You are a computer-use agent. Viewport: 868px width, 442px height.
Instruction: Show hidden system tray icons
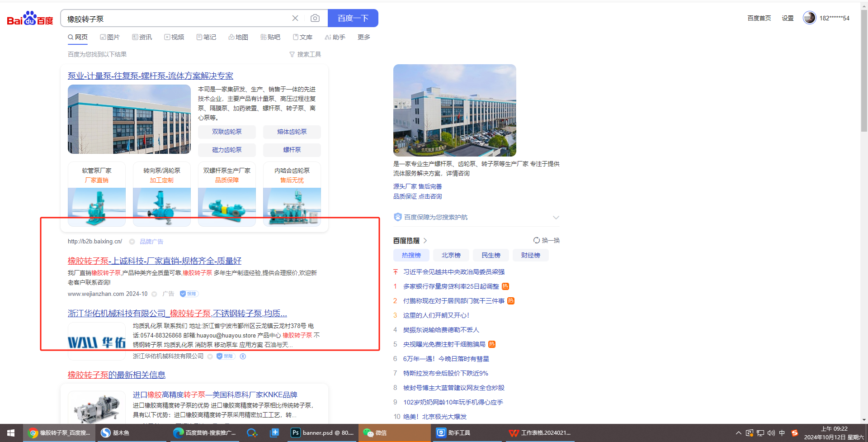coord(739,433)
